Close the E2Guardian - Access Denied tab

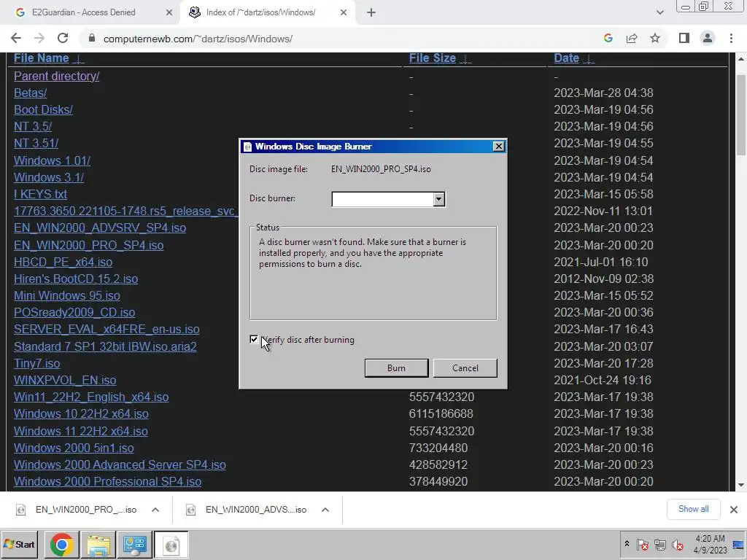point(169,13)
